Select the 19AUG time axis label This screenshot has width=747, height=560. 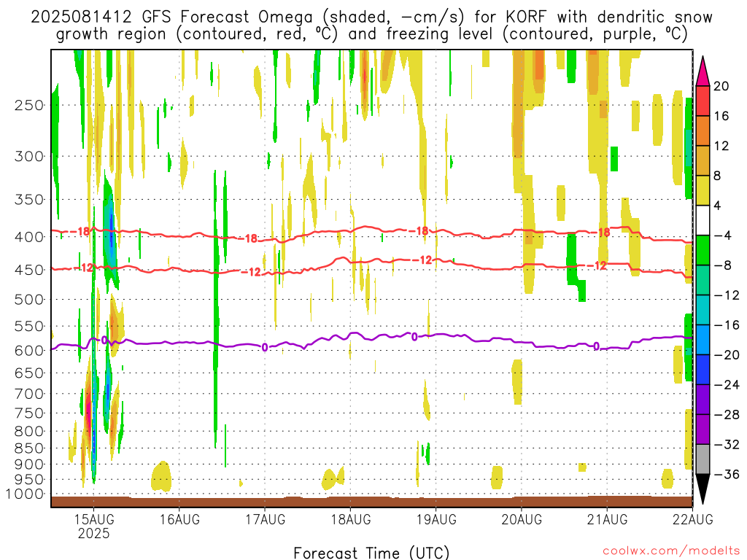436,519
